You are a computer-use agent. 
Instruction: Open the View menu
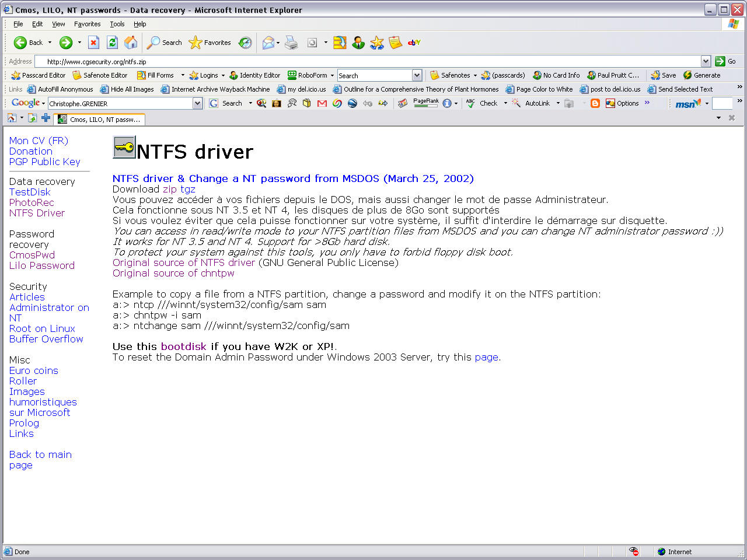[x=58, y=24]
